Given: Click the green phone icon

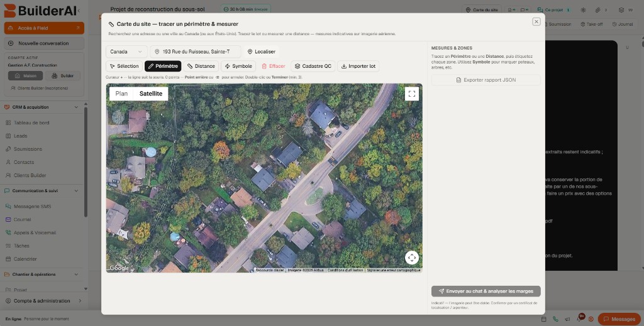Looking at the screenshot, I should coord(555,319).
